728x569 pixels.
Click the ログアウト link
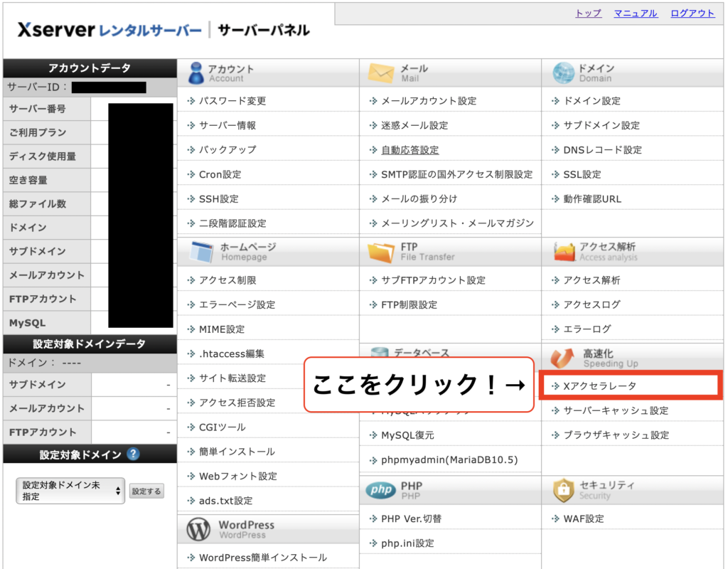point(692,14)
